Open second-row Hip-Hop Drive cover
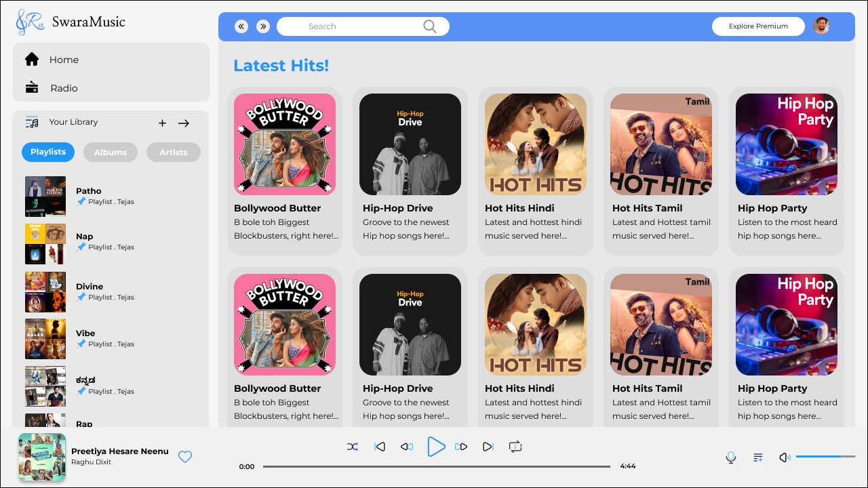Screen dimensions: 868x488 pyautogui.click(x=410, y=325)
